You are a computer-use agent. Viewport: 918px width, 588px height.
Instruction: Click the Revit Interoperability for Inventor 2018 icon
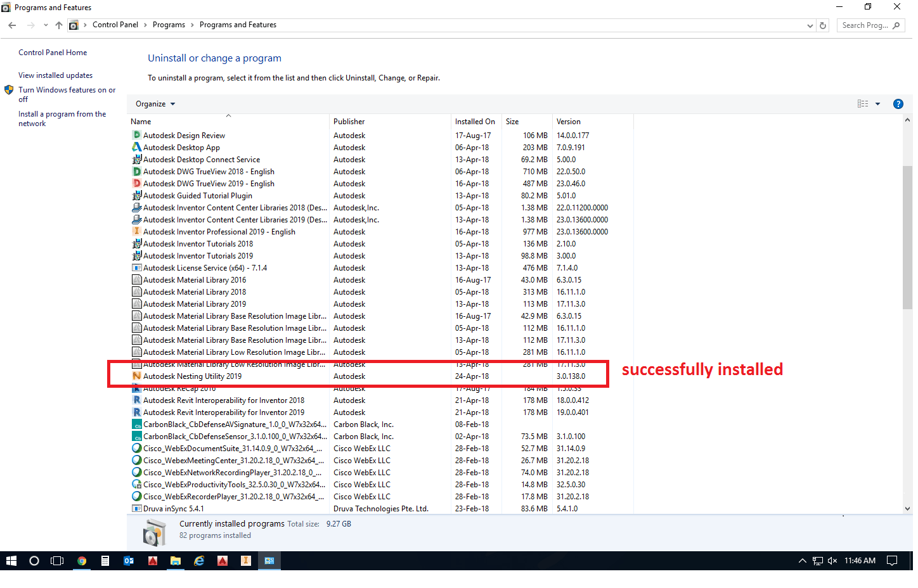pyautogui.click(x=136, y=400)
